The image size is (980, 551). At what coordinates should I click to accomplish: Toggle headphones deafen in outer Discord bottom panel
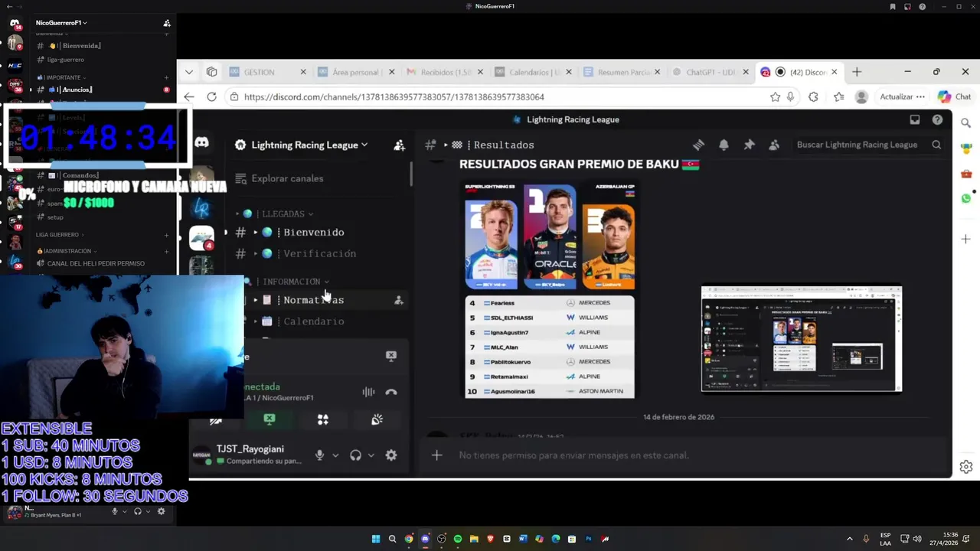tap(138, 511)
